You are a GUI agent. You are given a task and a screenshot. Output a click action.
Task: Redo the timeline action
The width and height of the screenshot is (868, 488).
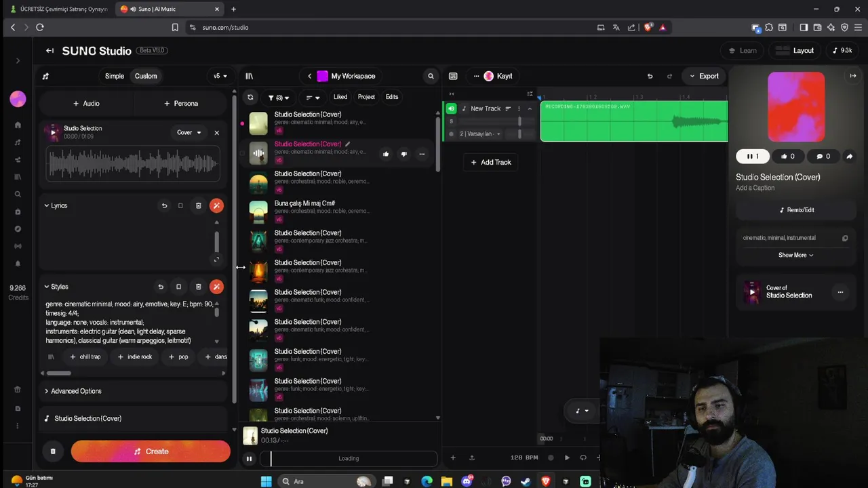tap(669, 76)
